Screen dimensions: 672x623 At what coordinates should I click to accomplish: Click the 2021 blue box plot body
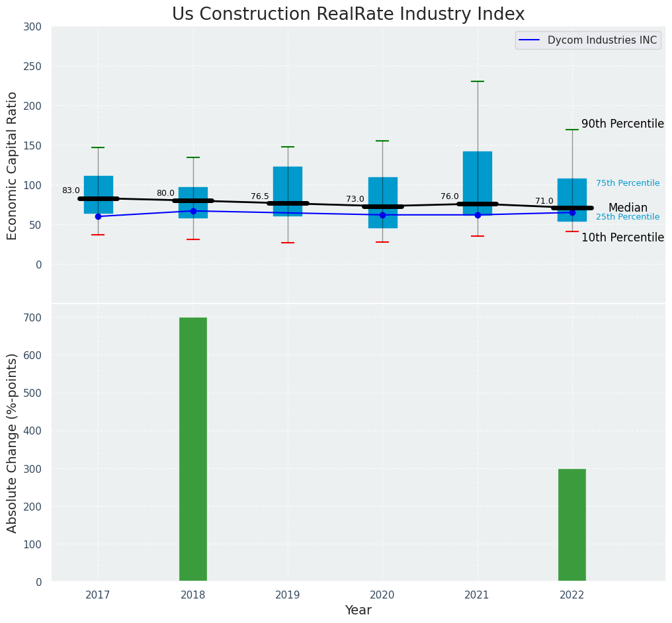coord(478,175)
